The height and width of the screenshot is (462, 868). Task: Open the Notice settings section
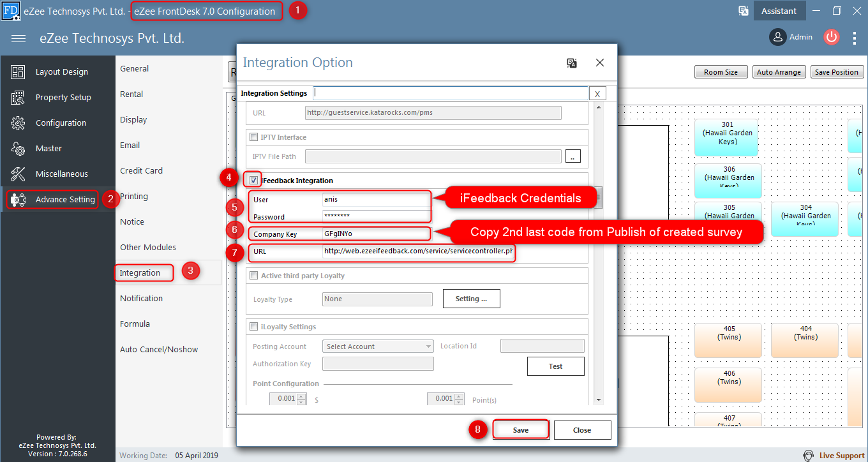click(132, 221)
